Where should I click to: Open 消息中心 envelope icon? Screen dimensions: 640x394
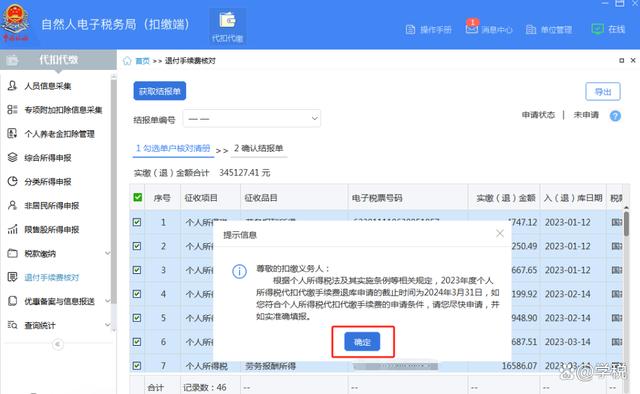pos(472,29)
